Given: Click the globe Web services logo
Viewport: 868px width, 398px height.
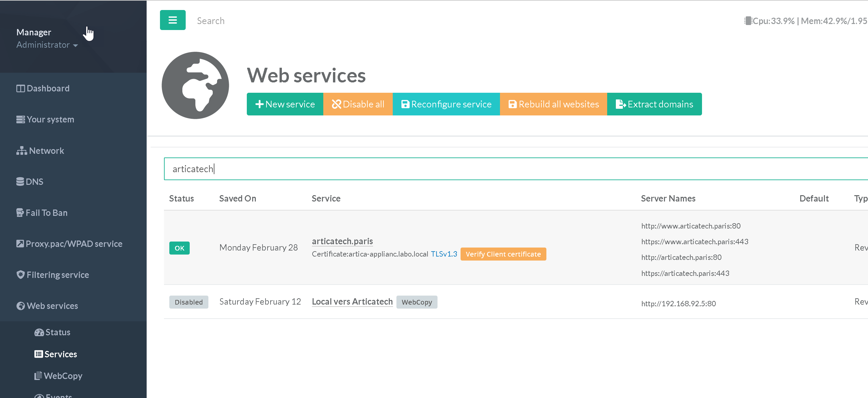Looking at the screenshot, I should 195,85.
